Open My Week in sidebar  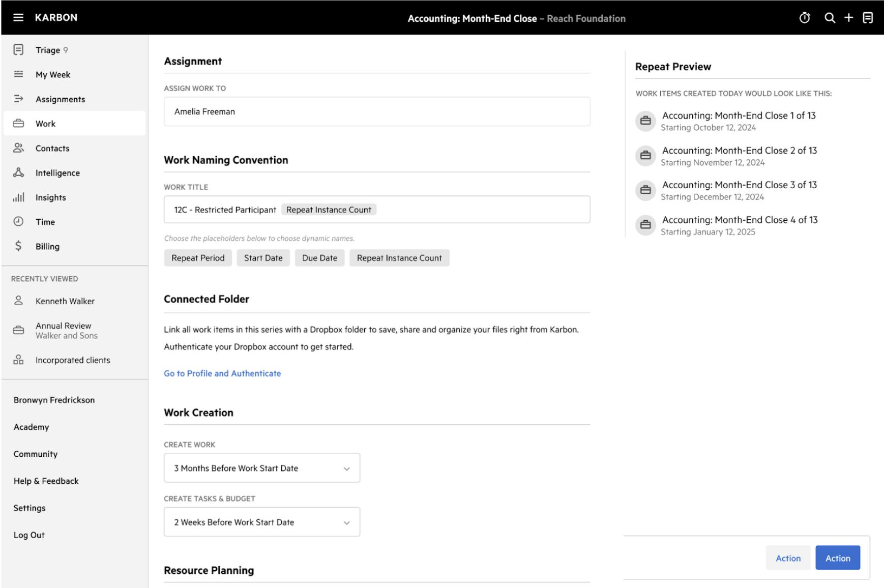tap(53, 75)
